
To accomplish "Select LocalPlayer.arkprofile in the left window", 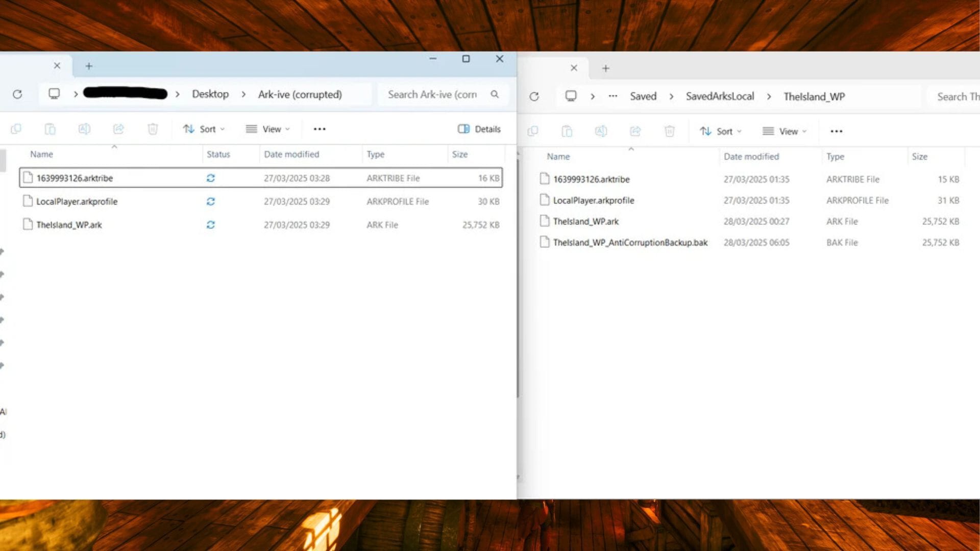I will [261, 202].
